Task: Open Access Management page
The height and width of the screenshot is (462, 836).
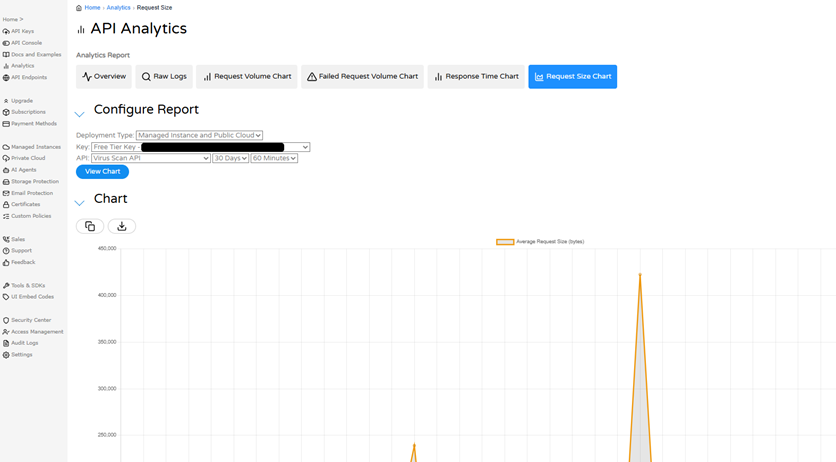Action: [x=33, y=332]
